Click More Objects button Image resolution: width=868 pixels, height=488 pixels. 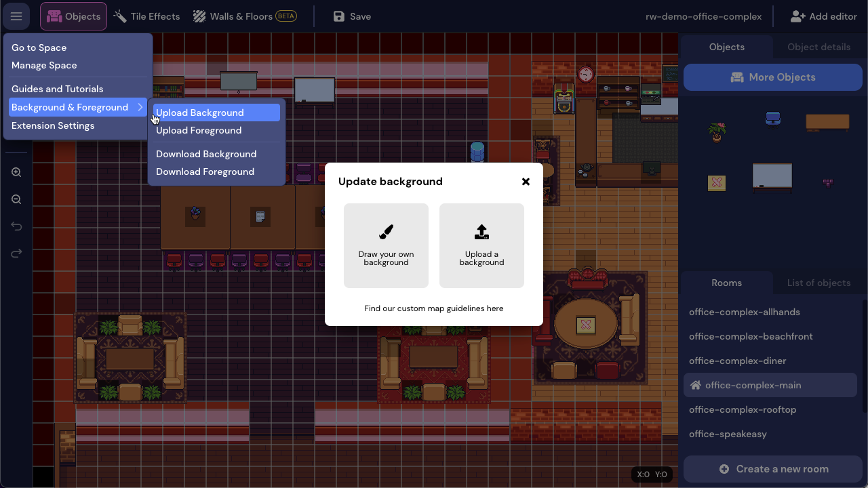(773, 77)
